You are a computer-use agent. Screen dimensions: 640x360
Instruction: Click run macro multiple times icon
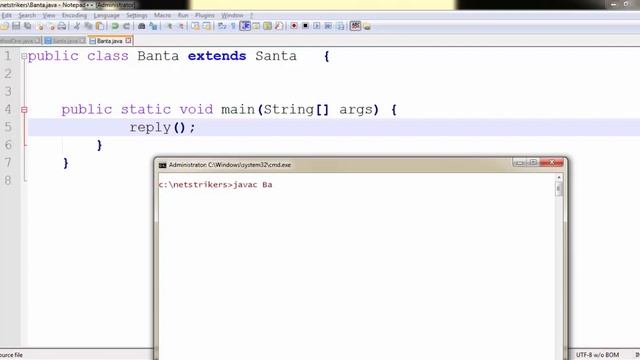coord(328,26)
